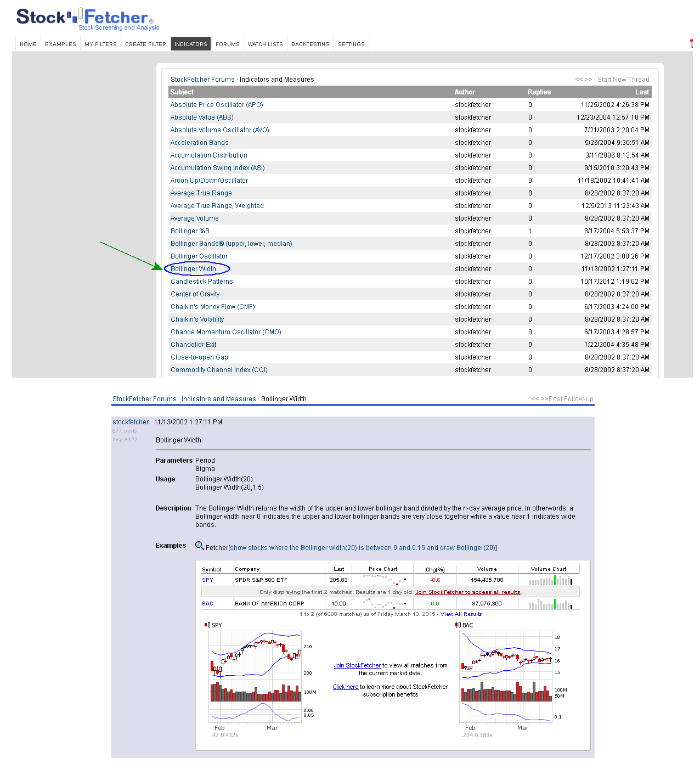
Task: Click StockFetcher Forums breadcrumb in thread view
Action: click(144, 399)
